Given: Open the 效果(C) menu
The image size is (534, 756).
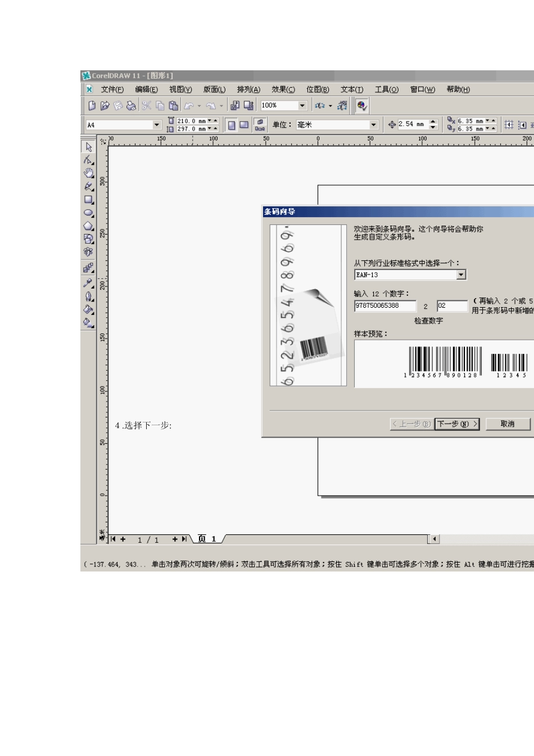Looking at the screenshot, I should click(x=283, y=89).
